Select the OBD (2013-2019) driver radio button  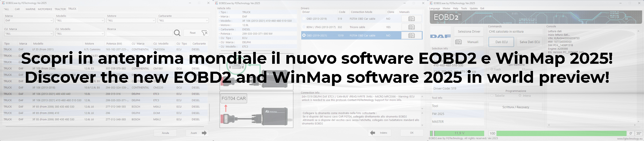304,19
